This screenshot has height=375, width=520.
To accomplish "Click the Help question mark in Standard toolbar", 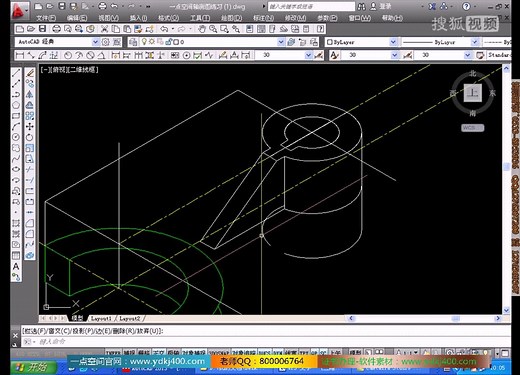I will (320, 29).
